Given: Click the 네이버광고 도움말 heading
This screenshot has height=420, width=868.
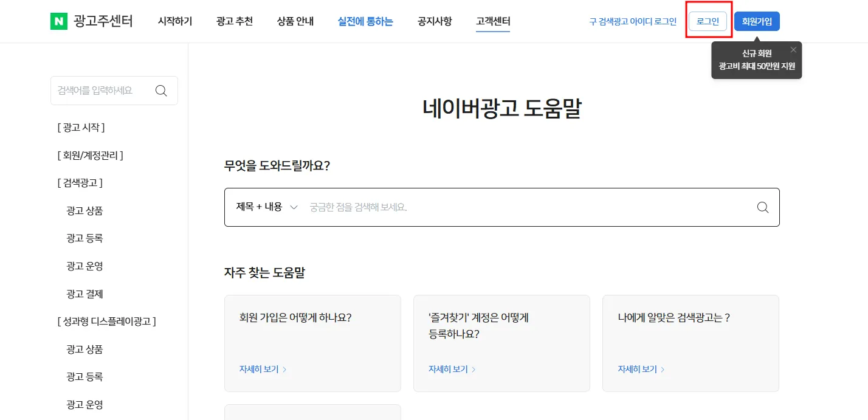Looking at the screenshot, I should (x=502, y=109).
